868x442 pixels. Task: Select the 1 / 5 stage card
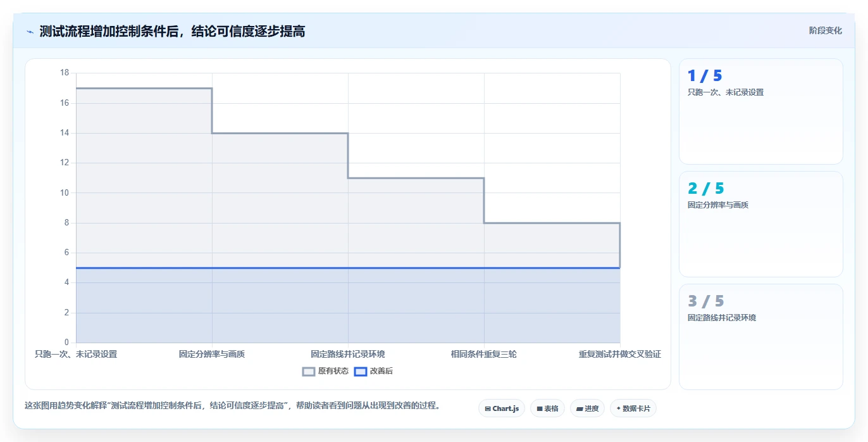pos(760,111)
